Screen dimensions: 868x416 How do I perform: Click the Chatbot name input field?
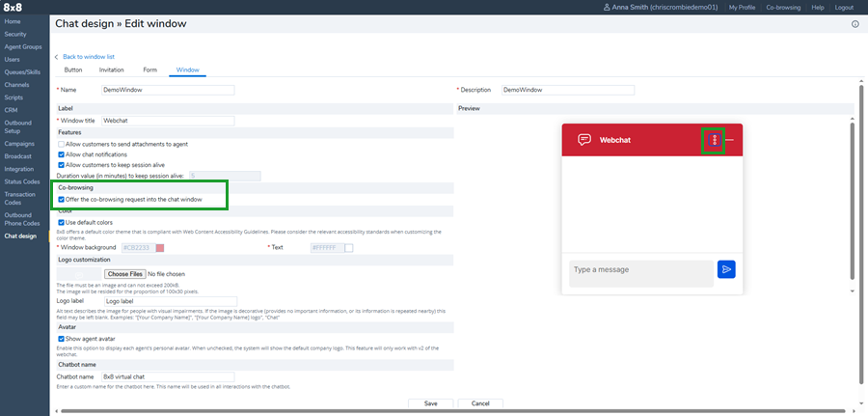(x=167, y=376)
